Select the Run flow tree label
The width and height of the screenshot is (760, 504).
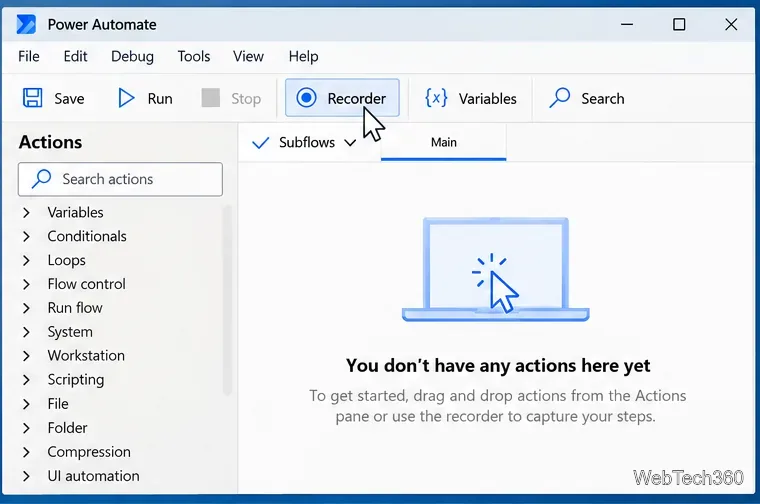click(75, 308)
